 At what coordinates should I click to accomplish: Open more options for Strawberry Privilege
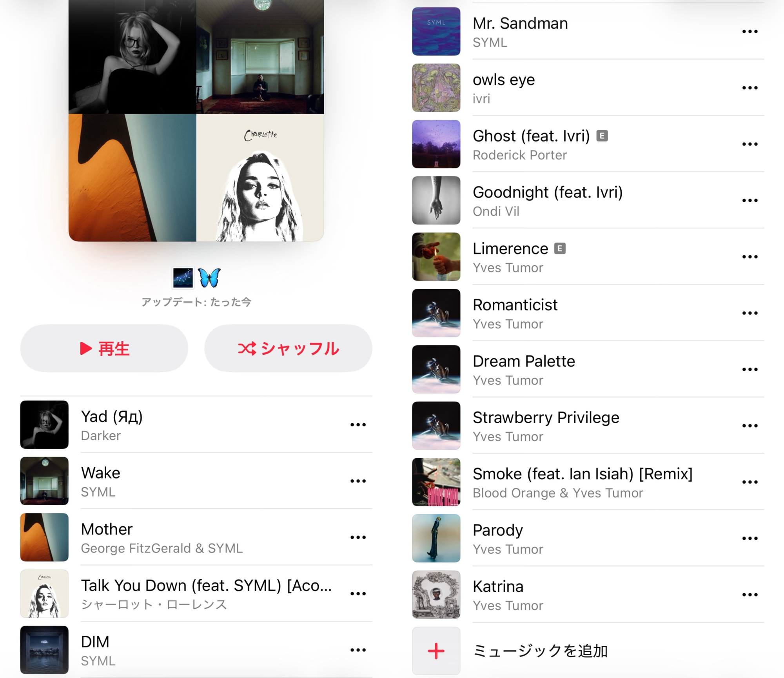(x=750, y=426)
